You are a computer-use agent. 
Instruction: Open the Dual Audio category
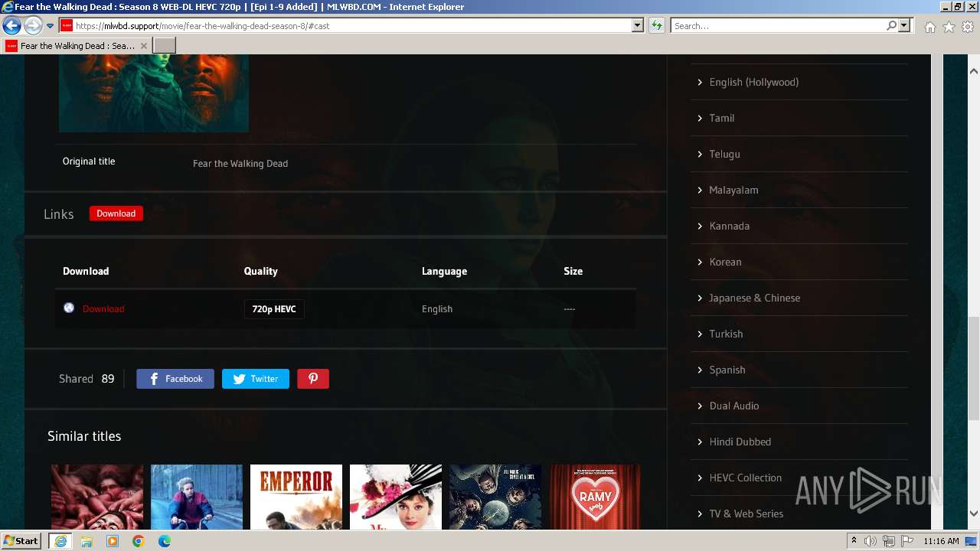click(x=734, y=406)
